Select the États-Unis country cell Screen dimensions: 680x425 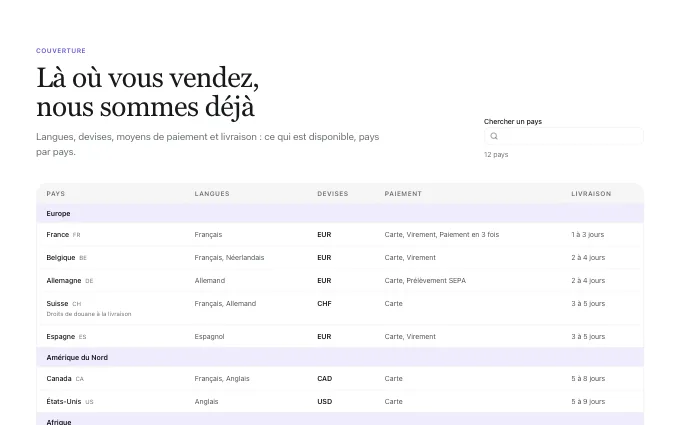(70, 402)
